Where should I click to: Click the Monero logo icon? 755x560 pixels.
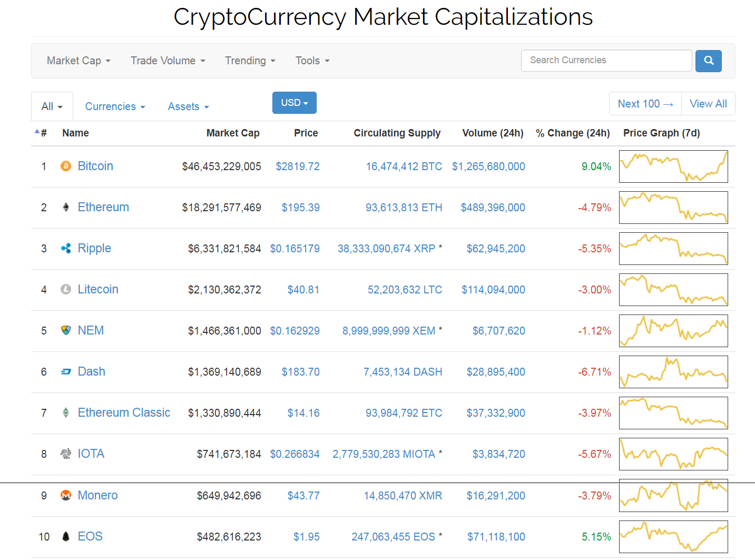pos(66,496)
